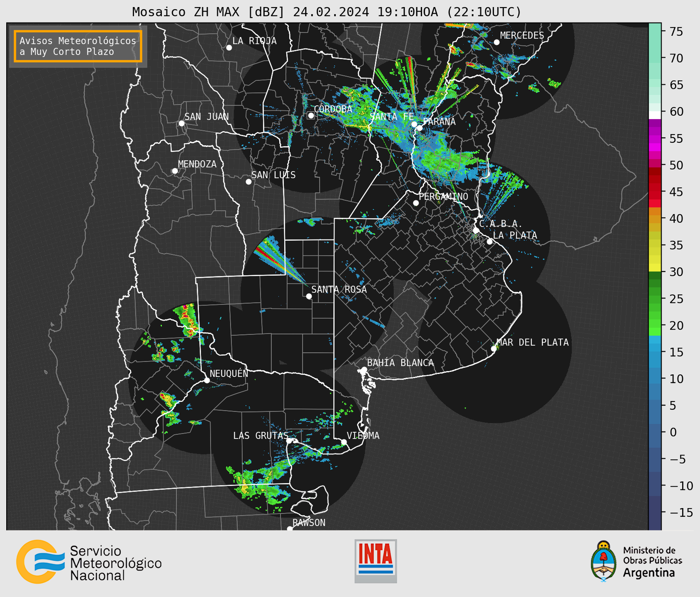Click the 75 value on the dBZ scale
The image size is (700, 597).
676,32
